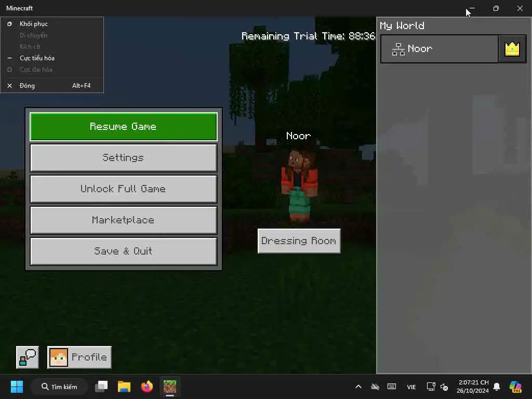Click the Remaining Trial Time text
Viewport: 532px width, 399px height.
pos(308,36)
